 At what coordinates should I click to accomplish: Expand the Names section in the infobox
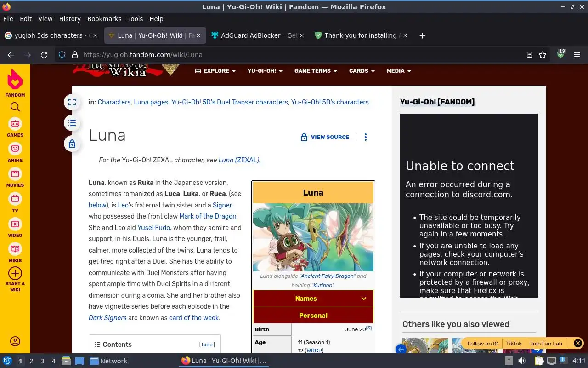click(313, 299)
